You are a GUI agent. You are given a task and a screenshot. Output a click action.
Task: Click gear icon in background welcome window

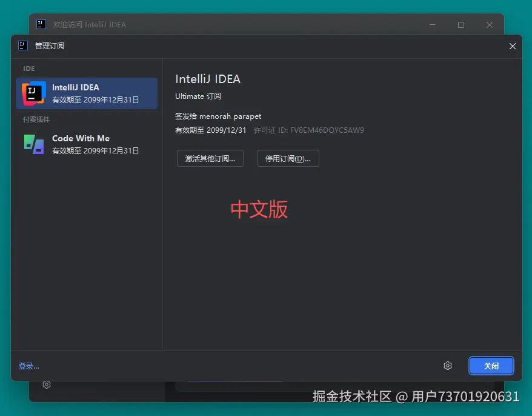coord(47,384)
